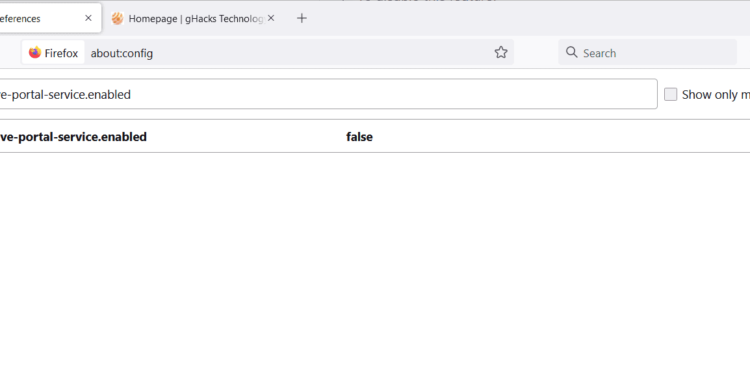
Task: Click the preference search box with portal-service.enabled
Action: click(328, 94)
